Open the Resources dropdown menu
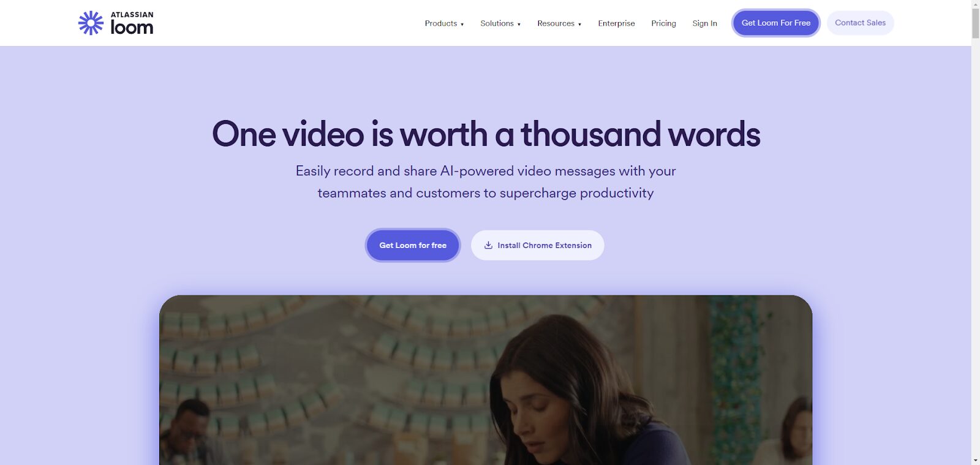980x465 pixels. pyautogui.click(x=559, y=23)
